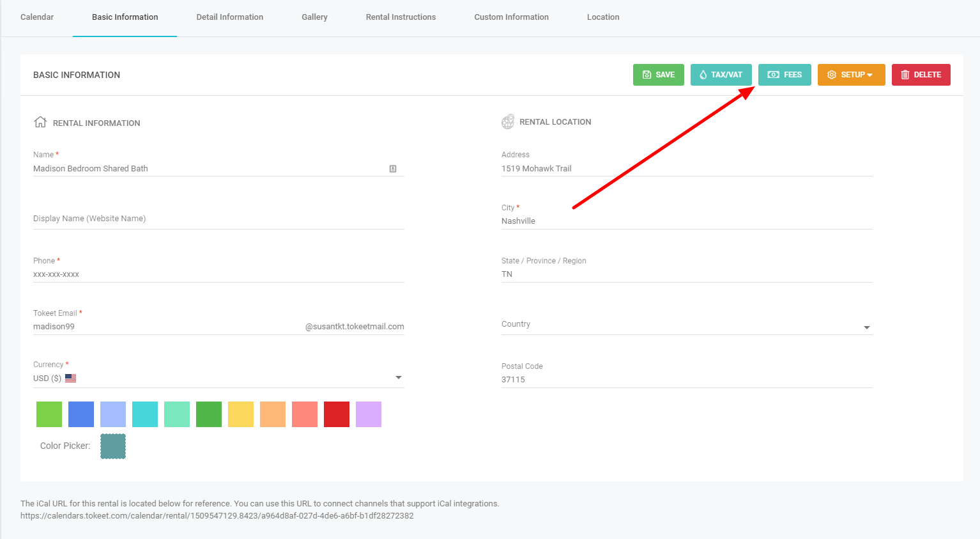The image size is (980, 539).
Task: Click the red DELETE button
Action: tap(921, 75)
